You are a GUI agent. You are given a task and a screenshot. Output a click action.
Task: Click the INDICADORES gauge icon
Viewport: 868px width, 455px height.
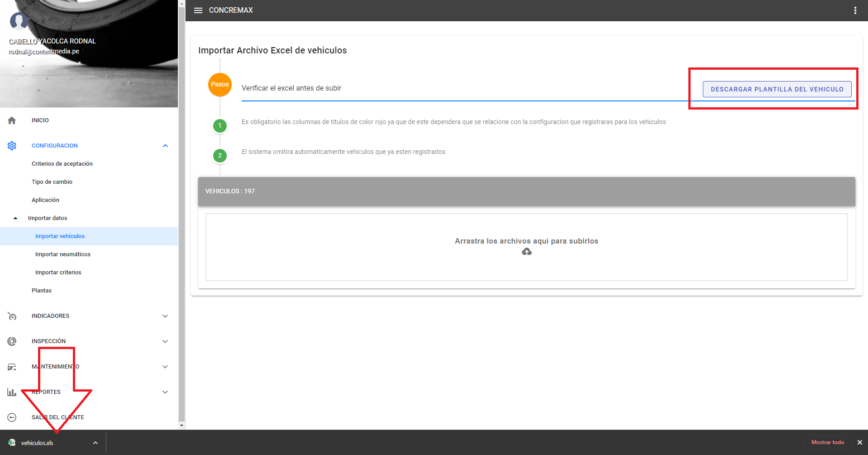pos(12,316)
